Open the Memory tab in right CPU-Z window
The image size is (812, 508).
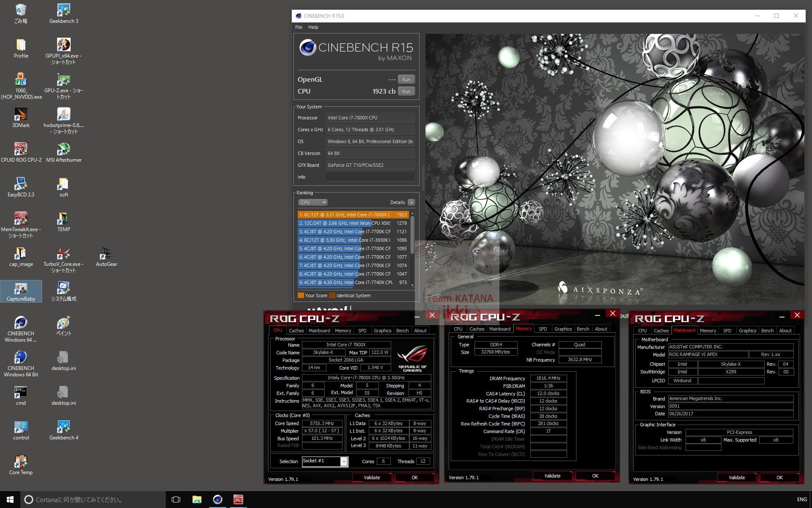click(708, 331)
